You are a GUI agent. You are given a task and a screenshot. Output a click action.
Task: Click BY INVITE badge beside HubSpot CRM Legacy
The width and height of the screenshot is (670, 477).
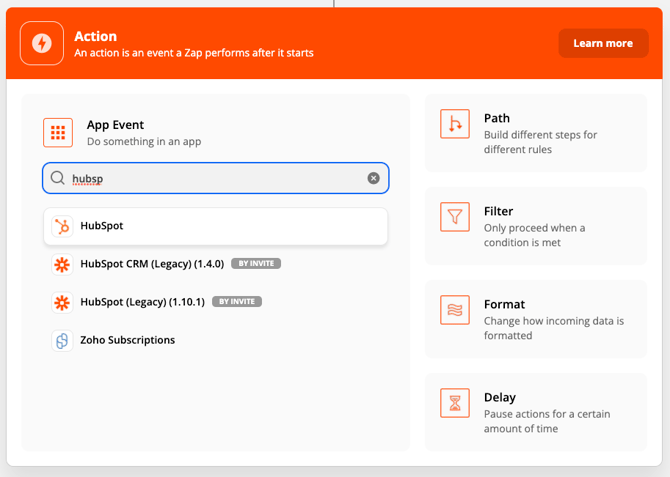pyautogui.click(x=256, y=263)
